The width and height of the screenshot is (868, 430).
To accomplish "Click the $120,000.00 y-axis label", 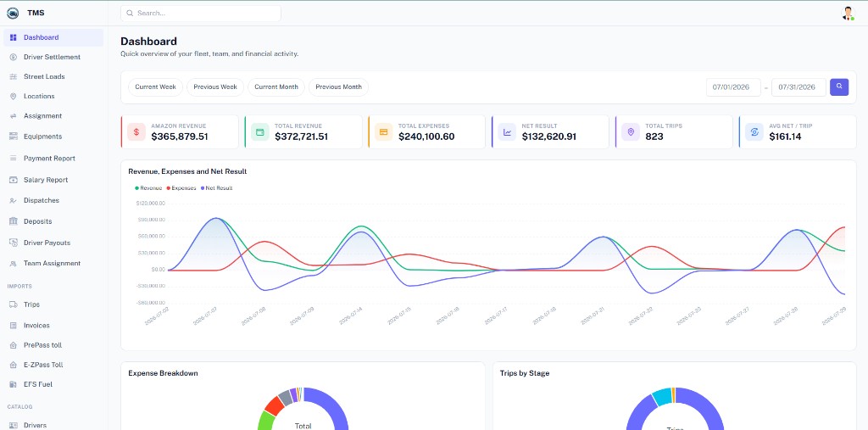I will click(150, 204).
